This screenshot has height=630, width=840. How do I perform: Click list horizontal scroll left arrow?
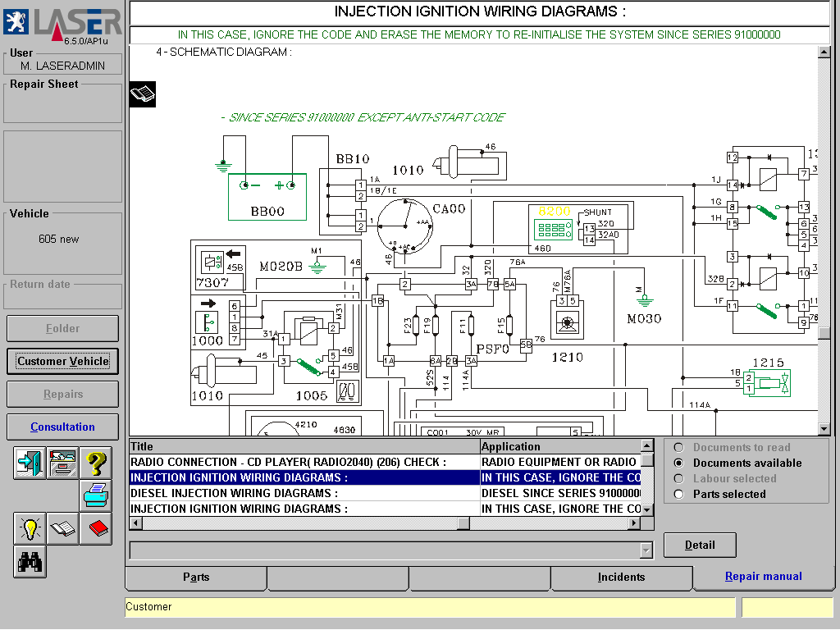coord(136,523)
